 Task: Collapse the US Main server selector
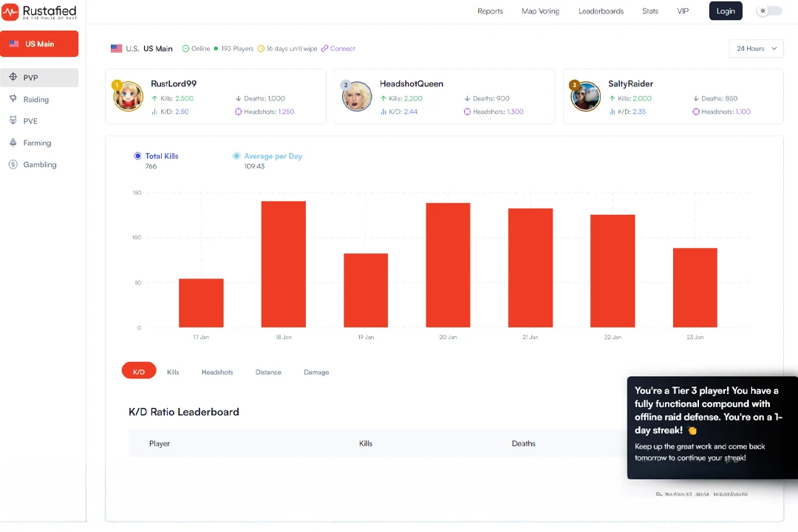coord(39,44)
